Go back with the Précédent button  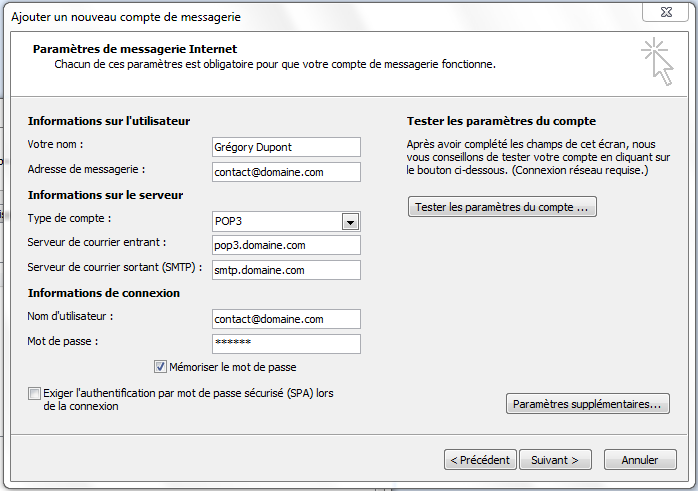480,459
